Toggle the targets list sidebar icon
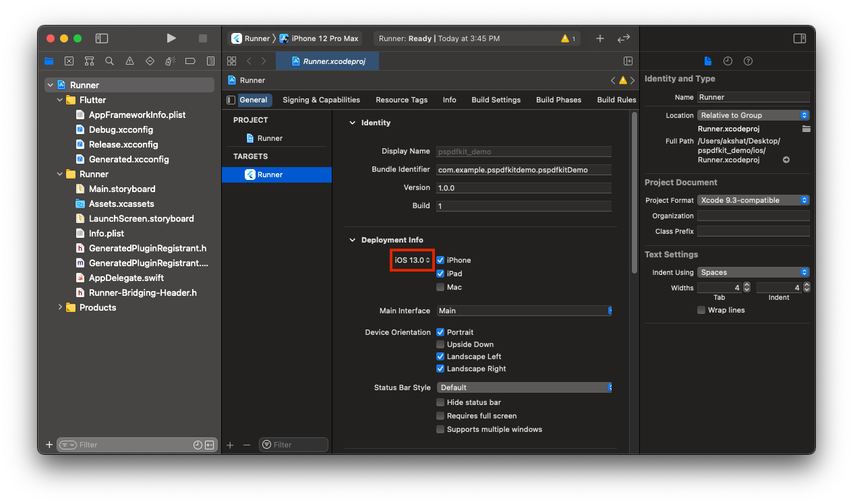 pyautogui.click(x=231, y=100)
